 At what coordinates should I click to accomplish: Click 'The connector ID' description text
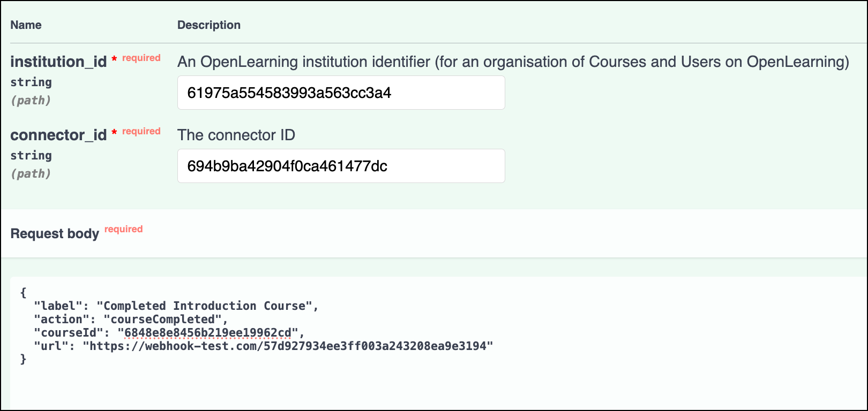coord(236,135)
